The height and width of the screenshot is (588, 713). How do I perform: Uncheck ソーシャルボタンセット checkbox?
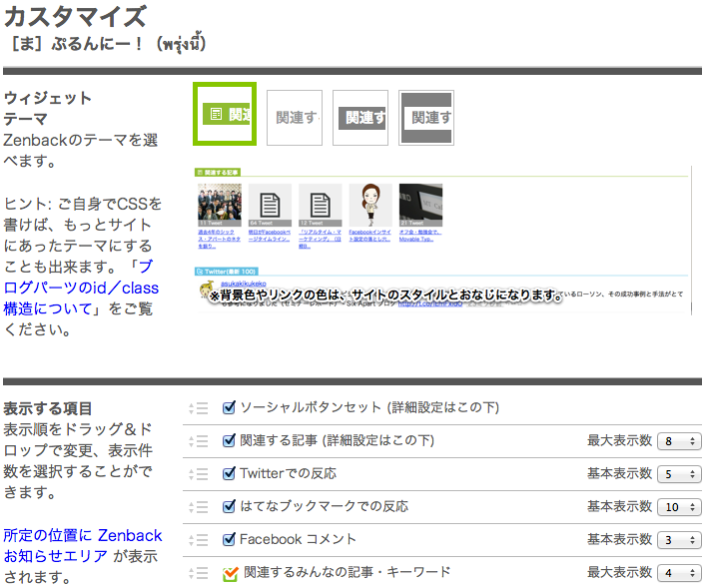click(230, 407)
